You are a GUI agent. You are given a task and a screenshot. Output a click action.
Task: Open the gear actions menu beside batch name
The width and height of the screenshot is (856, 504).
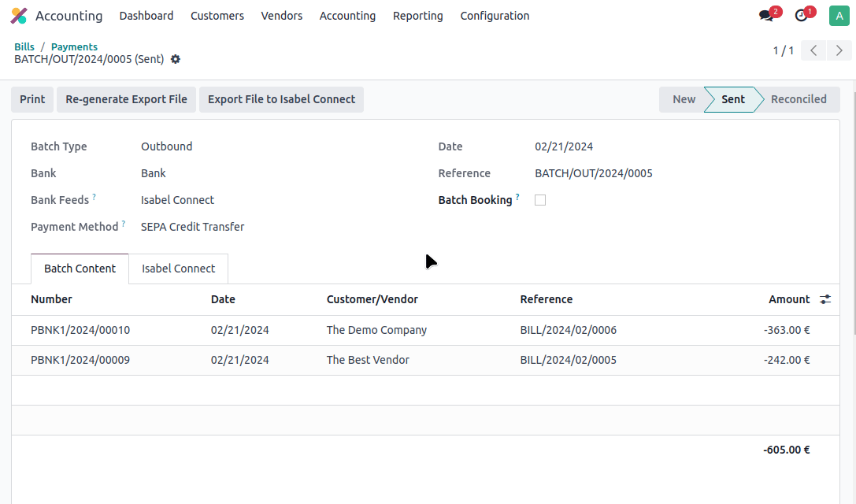coord(176,59)
